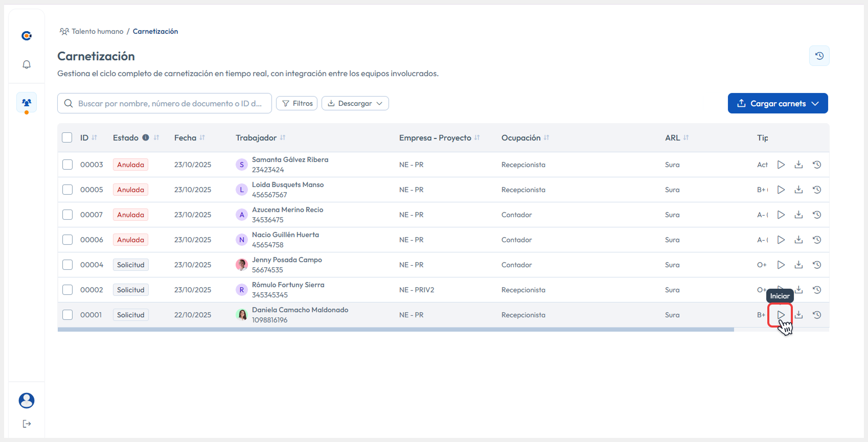
Task: Open the Cargar carnets dropdown
Action: point(778,103)
